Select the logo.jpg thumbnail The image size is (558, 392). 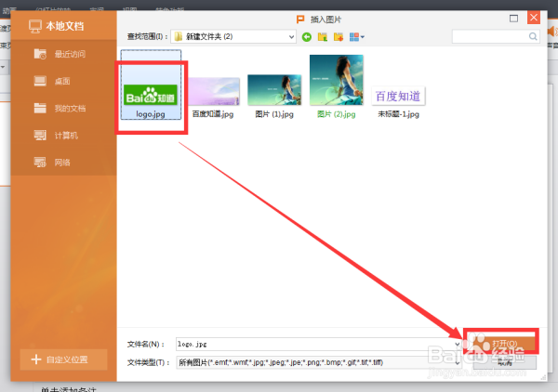point(151,85)
